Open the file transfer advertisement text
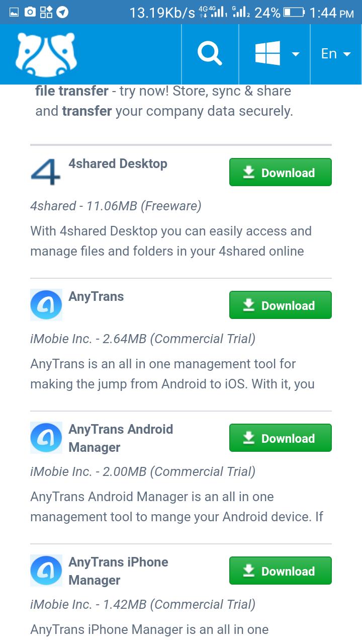The image size is (362, 644). tap(164, 101)
